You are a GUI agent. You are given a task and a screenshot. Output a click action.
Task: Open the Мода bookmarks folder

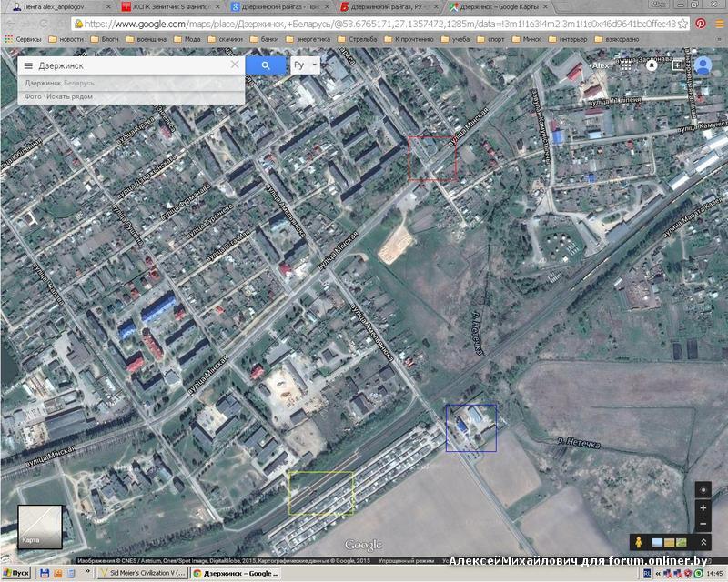tap(187, 39)
